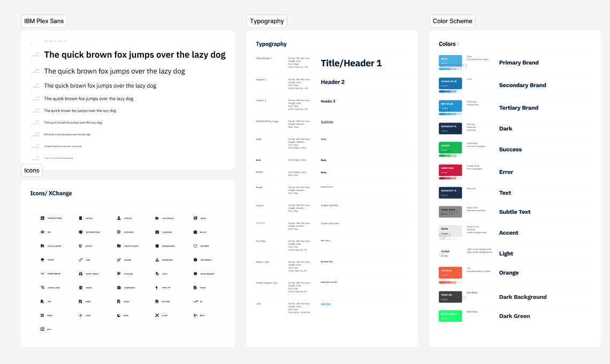Click the Close X icon
The width and height of the screenshot is (610, 364).
tap(157, 315)
